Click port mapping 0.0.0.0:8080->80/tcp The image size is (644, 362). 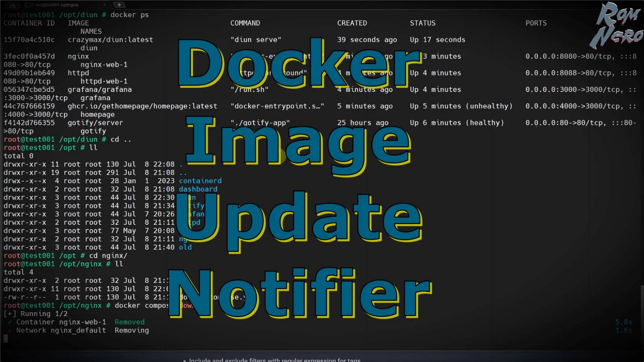point(568,56)
